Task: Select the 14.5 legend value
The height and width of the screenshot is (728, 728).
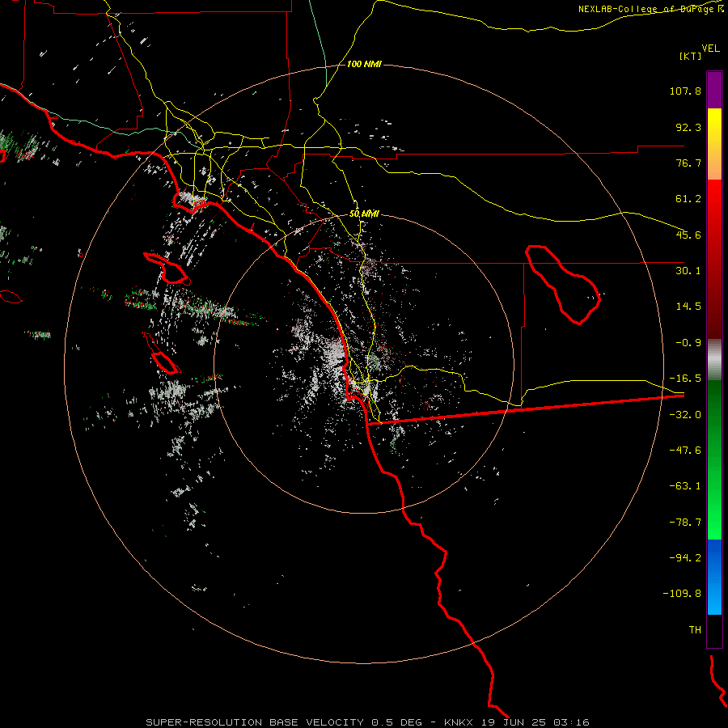Action: point(688,307)
